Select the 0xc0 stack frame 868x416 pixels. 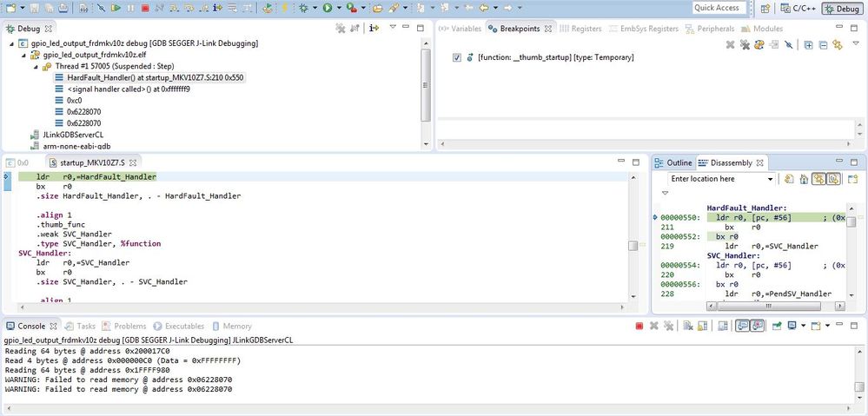69,101
